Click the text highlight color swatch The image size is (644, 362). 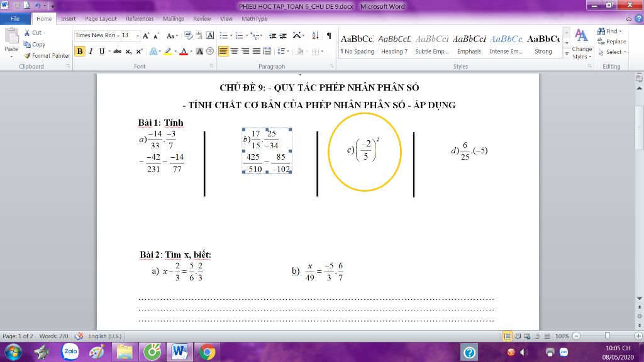click(167, 52)
